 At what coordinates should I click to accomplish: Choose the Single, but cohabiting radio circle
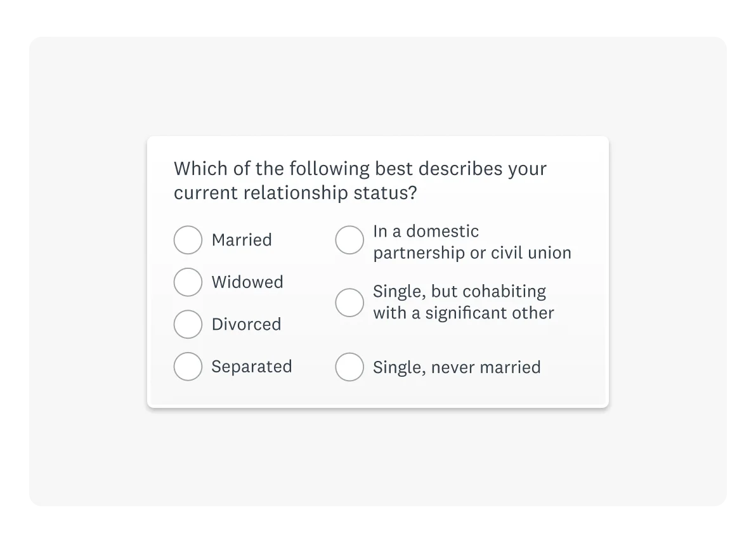(x=349, y=303)
